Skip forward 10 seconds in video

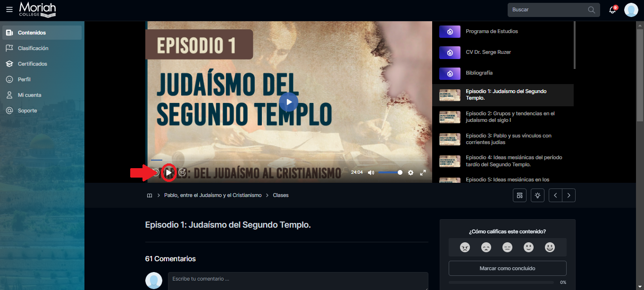coord(182,173)
